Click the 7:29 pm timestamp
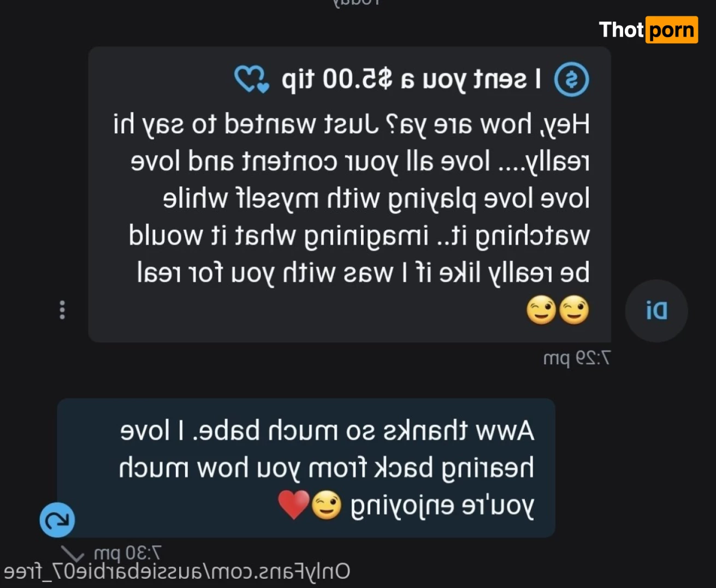 [577, 359]
